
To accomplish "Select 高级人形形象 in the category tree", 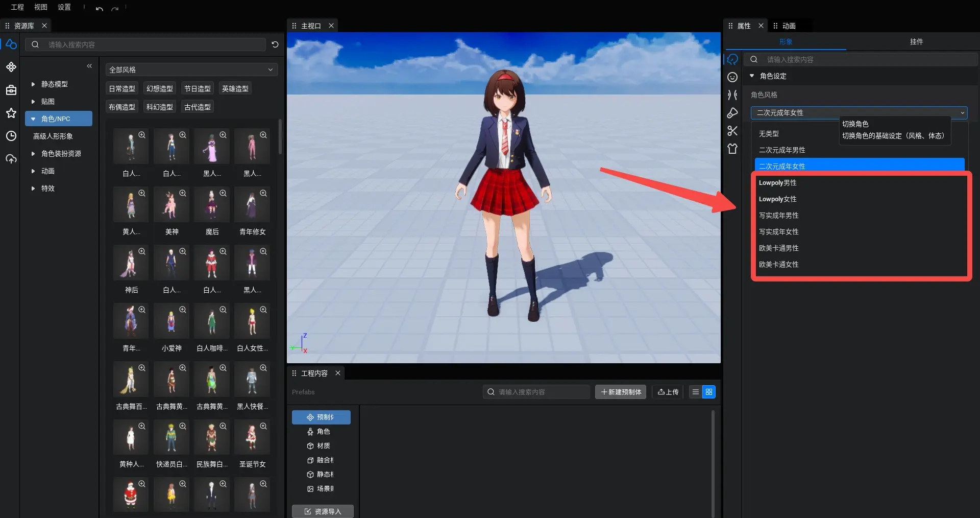I will pyautogui.click(x=53, y=136).
